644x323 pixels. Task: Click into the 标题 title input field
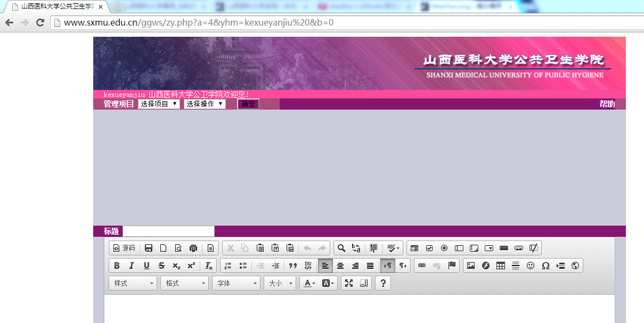(x=168, y=231)
